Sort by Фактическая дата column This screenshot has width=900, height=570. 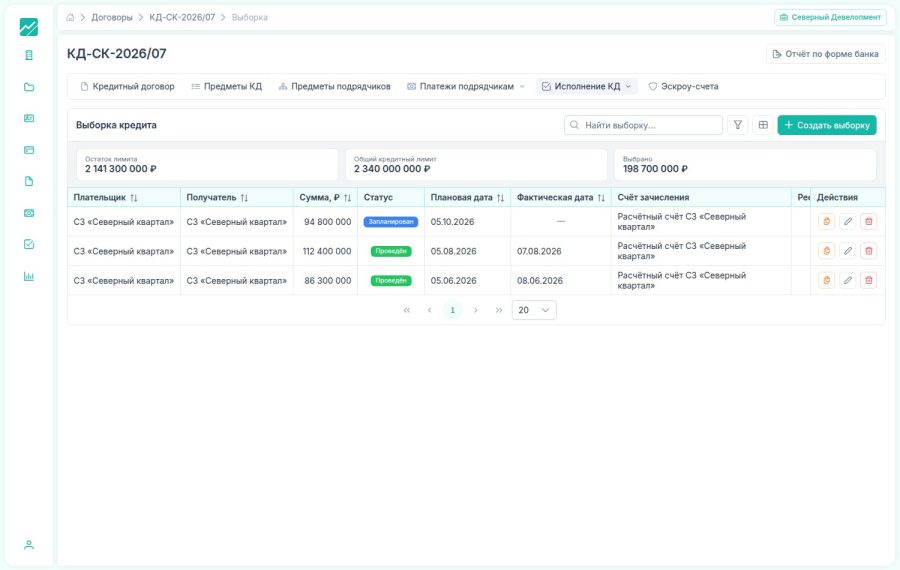(x=601, y=197)
